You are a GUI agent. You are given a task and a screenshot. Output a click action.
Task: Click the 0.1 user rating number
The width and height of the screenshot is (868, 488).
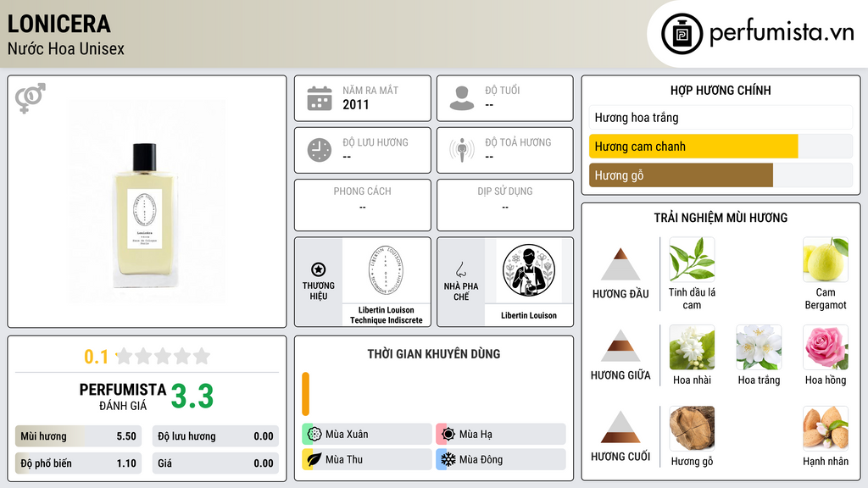pos(96,357)
